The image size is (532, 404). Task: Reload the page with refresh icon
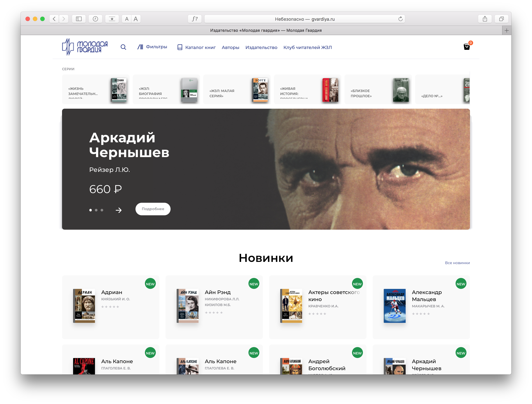click(400, 19)
